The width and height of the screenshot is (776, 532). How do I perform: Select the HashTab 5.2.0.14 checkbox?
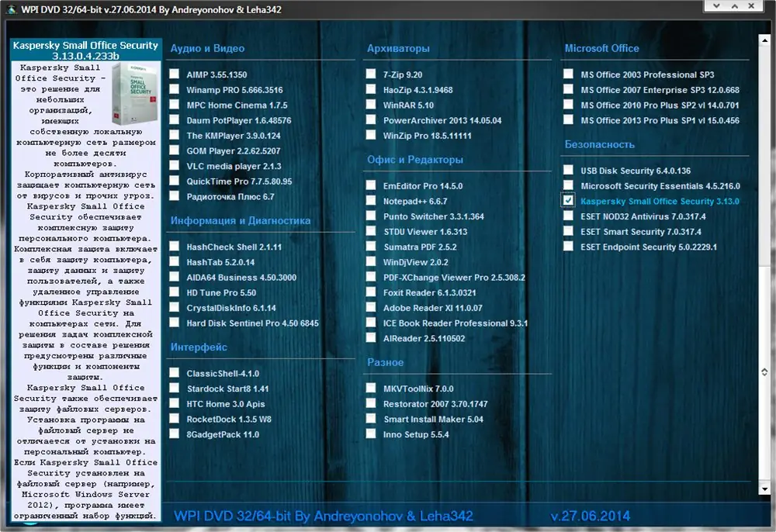click(174, 261)
